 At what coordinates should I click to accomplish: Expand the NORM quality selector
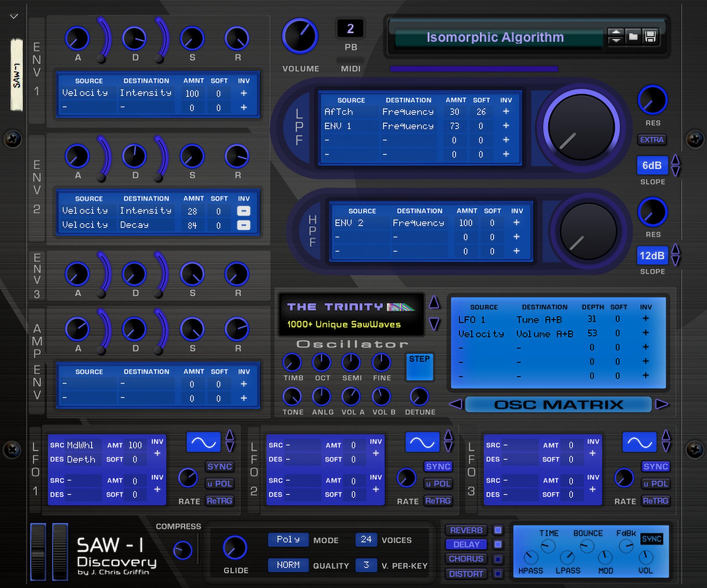tap(288, 565)
